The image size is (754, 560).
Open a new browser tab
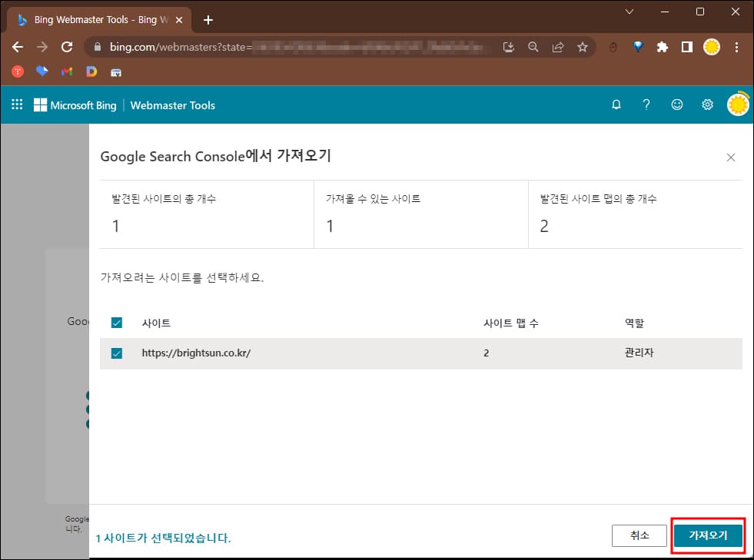[x=208, y=20]
